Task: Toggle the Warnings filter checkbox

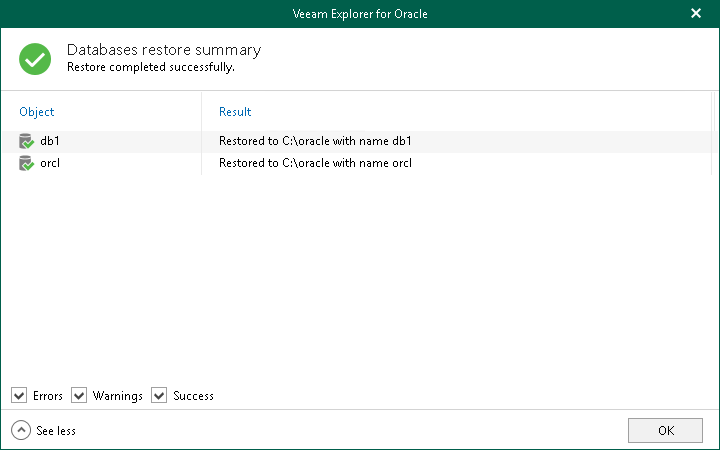Action: (x=79, y=396)
